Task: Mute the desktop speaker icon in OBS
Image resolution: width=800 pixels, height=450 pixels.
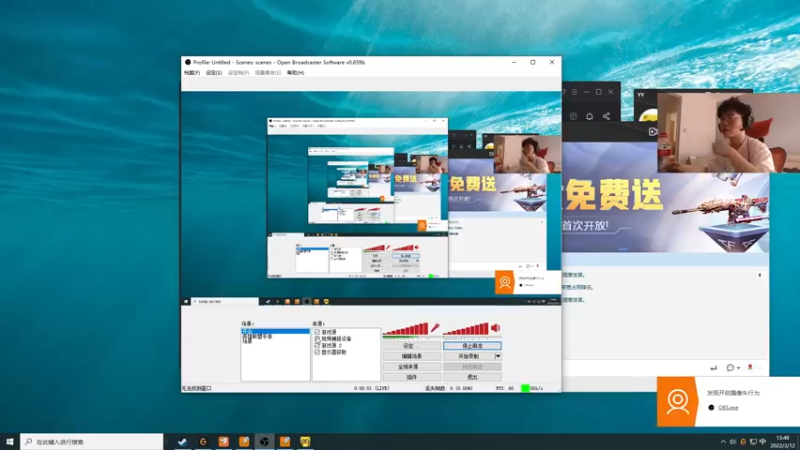Action: click(496, 328)
